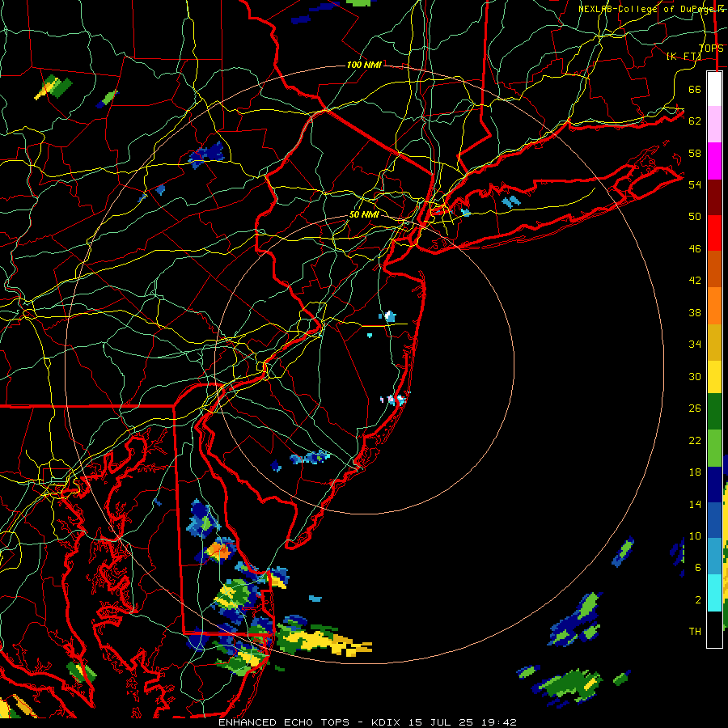Click the '[K FT]' legend unit label

click(684, 56)
